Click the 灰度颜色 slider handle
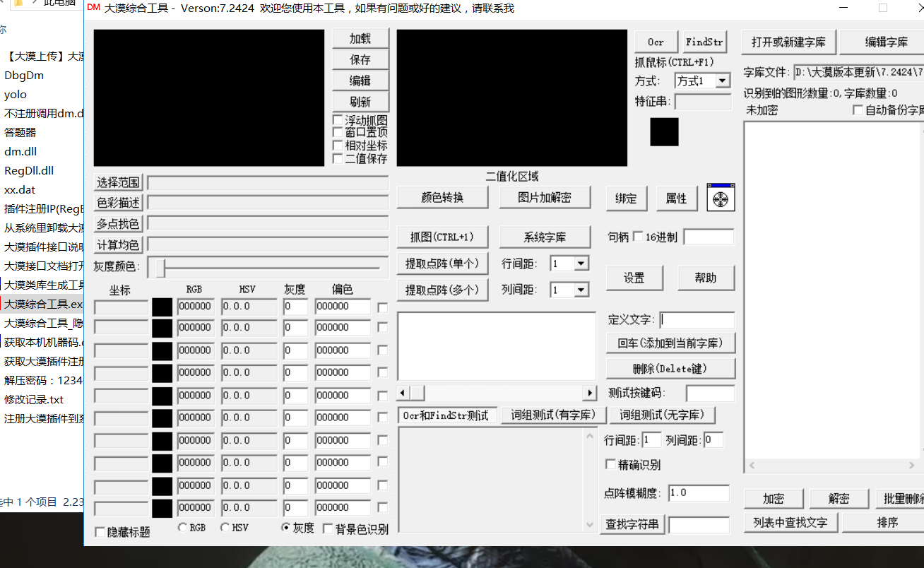 click(161, 268)
